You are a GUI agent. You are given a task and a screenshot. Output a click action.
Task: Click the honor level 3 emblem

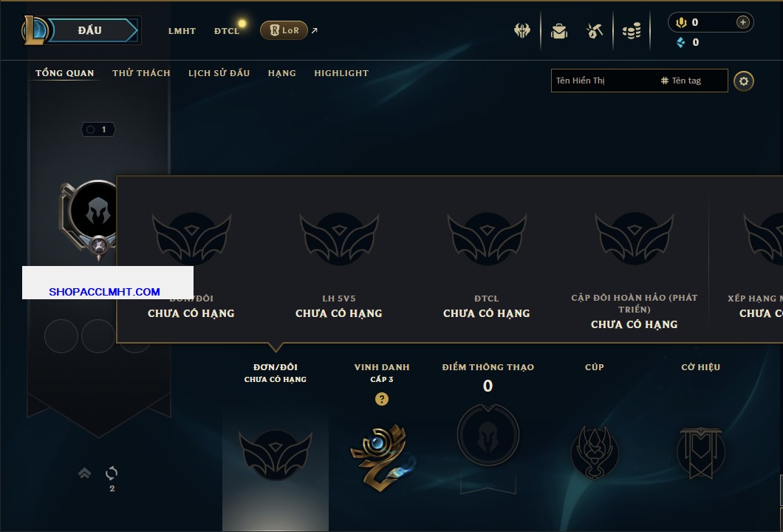tap(382, 457)
